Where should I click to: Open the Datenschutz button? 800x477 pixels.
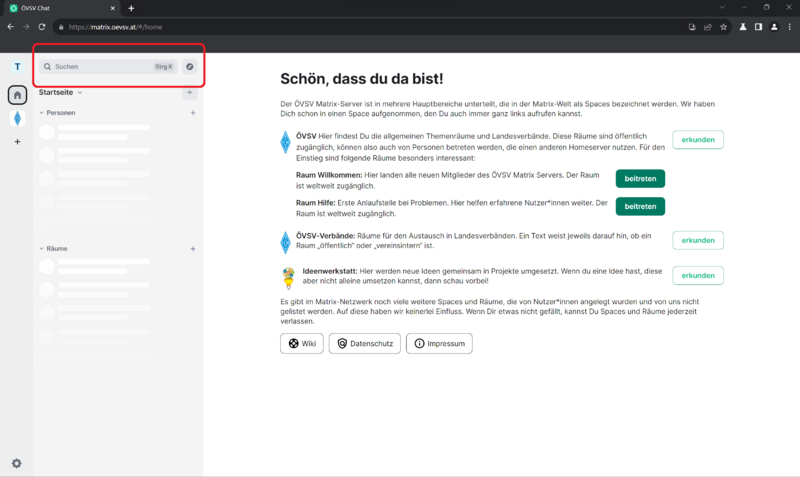pyautogui.click(x=365, y=343)
